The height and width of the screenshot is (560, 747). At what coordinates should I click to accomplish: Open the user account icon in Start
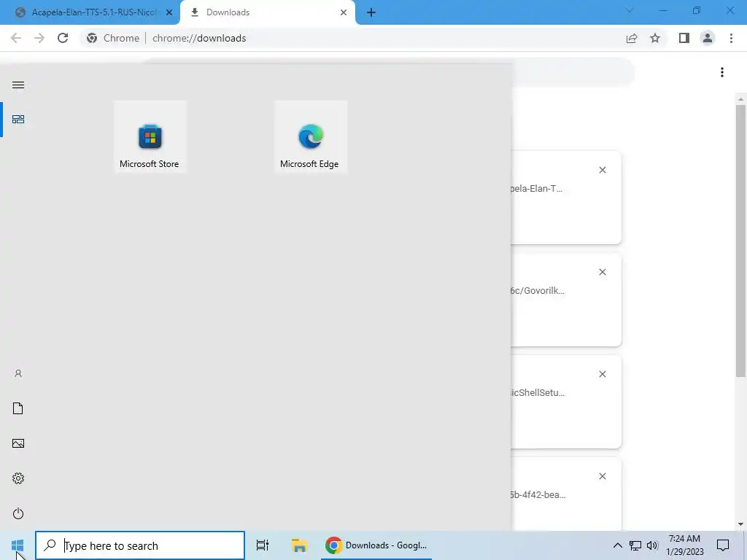(x=18, y=373)
